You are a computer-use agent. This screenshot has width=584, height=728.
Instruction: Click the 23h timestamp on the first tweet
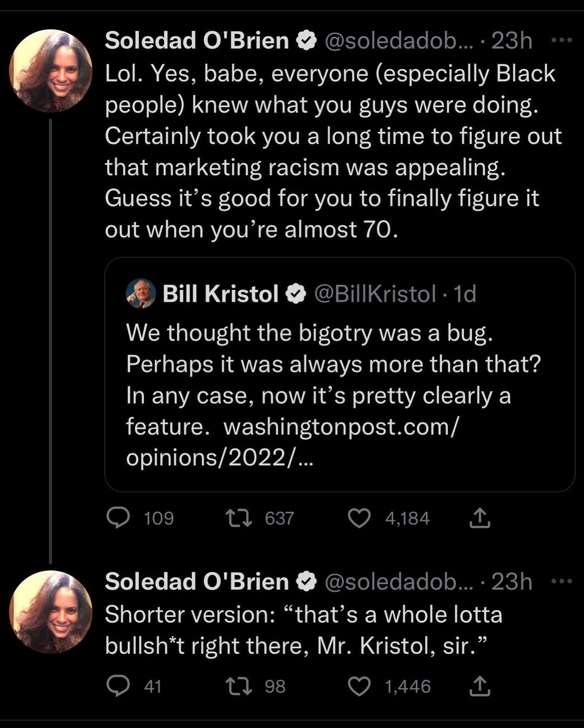pyautogui.click(x=512, y=41)
